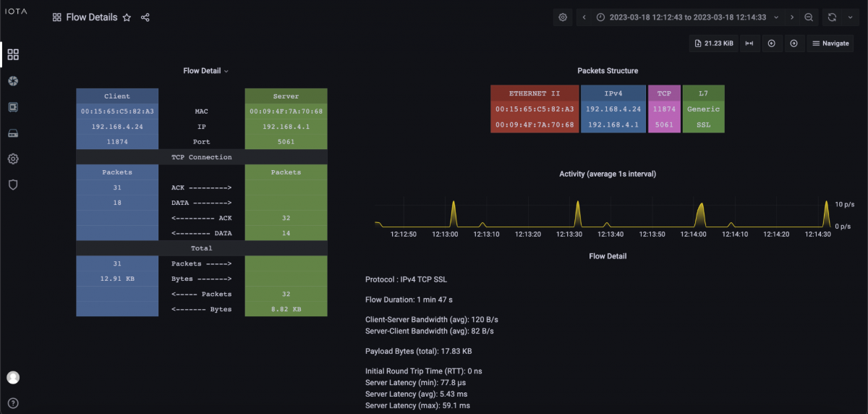Image resolution: width=868 pixels, height=414 pixels.
Task: Star the Flow Details dashboard
Action: click(x=127, y=17)
